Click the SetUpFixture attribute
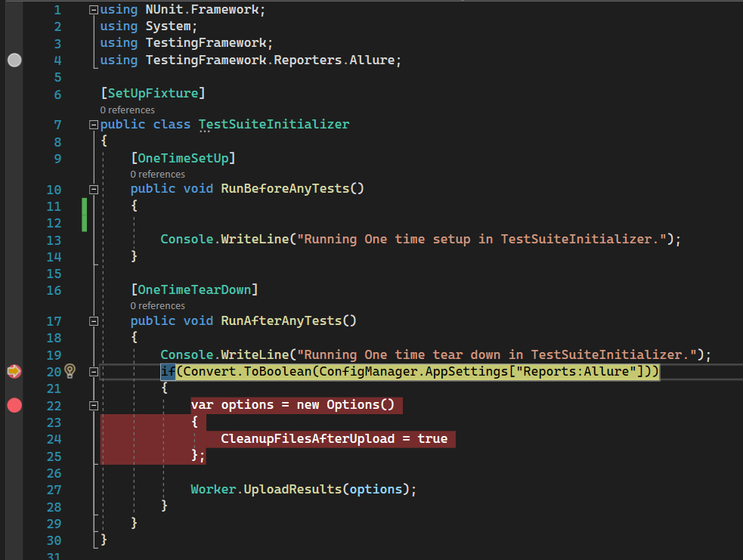Viewport: 743px width, 560px height. (x=153, y=94)
